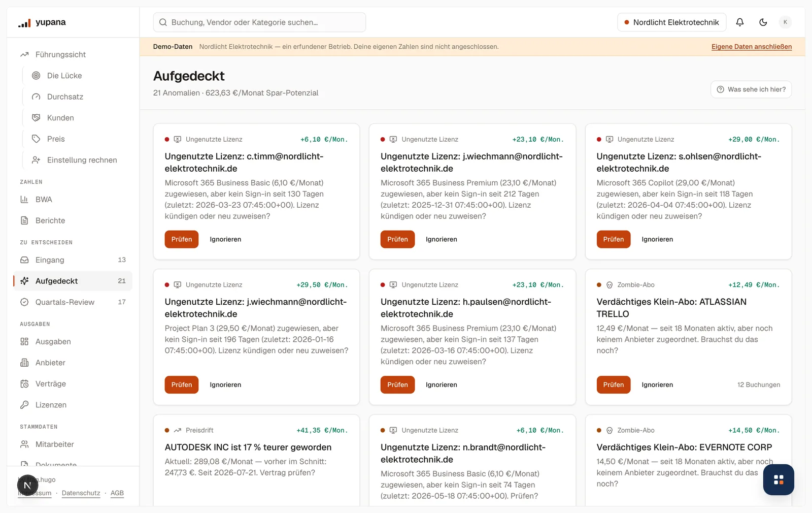812x513 pixels.
Task: Click the +29,00 €/Mon. amount
Action: (754, 139)
